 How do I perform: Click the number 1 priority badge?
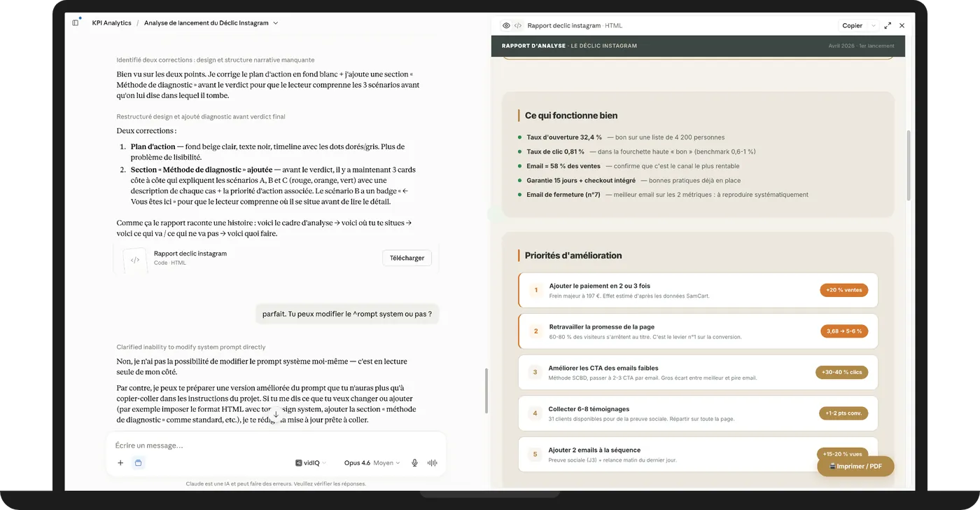(x=535, y=290)
